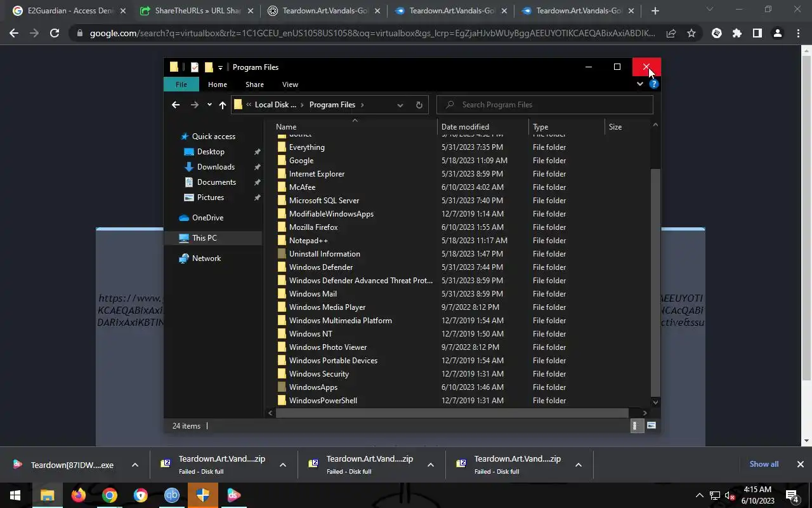Reload the Chrome page
Screen dimensions: 812x508
pos(55,33)
